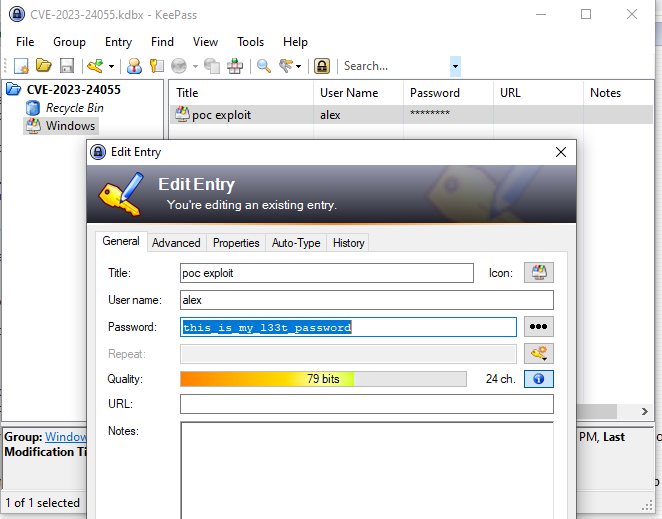Image resolution: width=662 pixels, height=519 pixels.
Task: Click the Notes column header
Action: (619, 92)
